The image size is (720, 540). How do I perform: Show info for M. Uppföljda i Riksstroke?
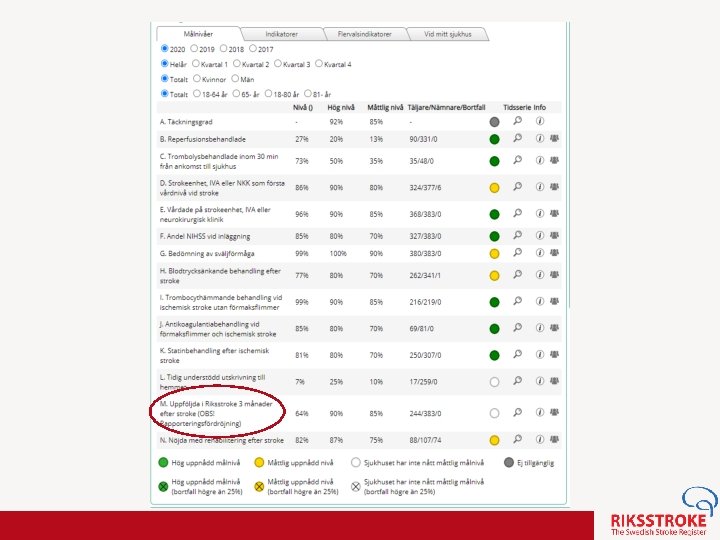(540, 413)
